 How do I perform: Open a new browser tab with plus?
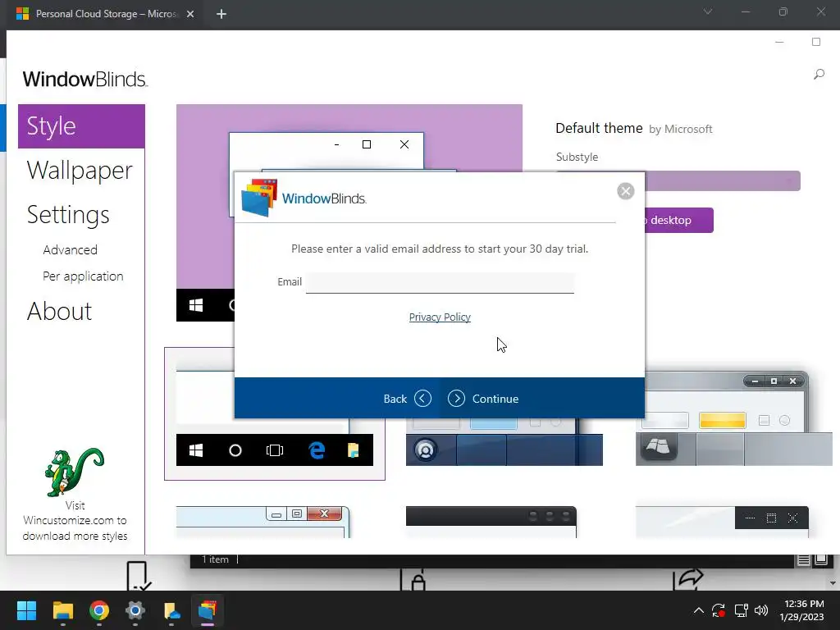pyautogui.click(x=221, y=14)
